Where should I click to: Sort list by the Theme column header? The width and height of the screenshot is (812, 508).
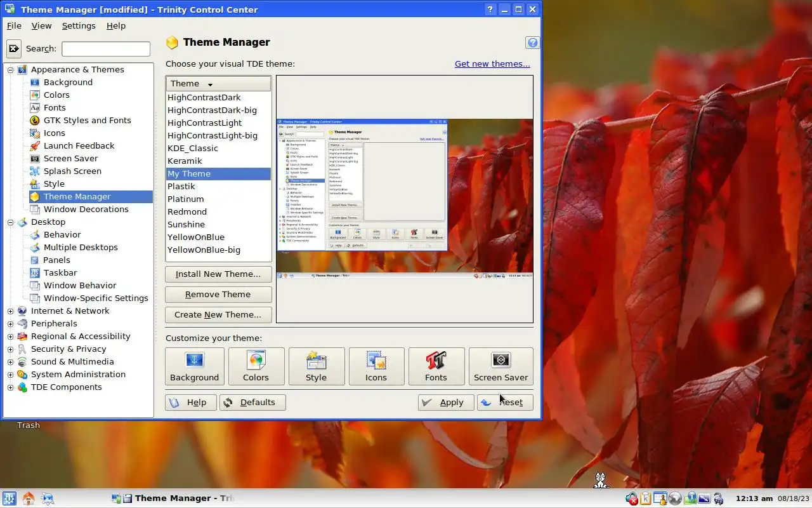tap(218, 84)
